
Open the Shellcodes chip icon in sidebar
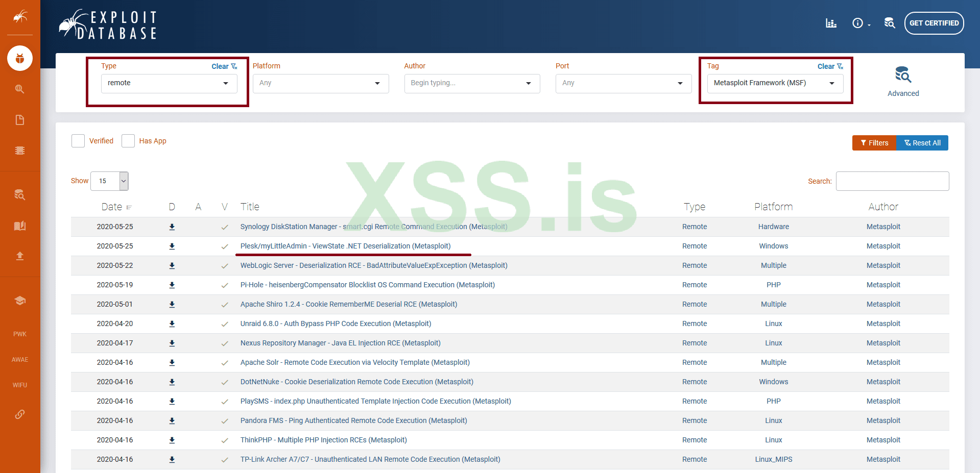coord(20,151)
